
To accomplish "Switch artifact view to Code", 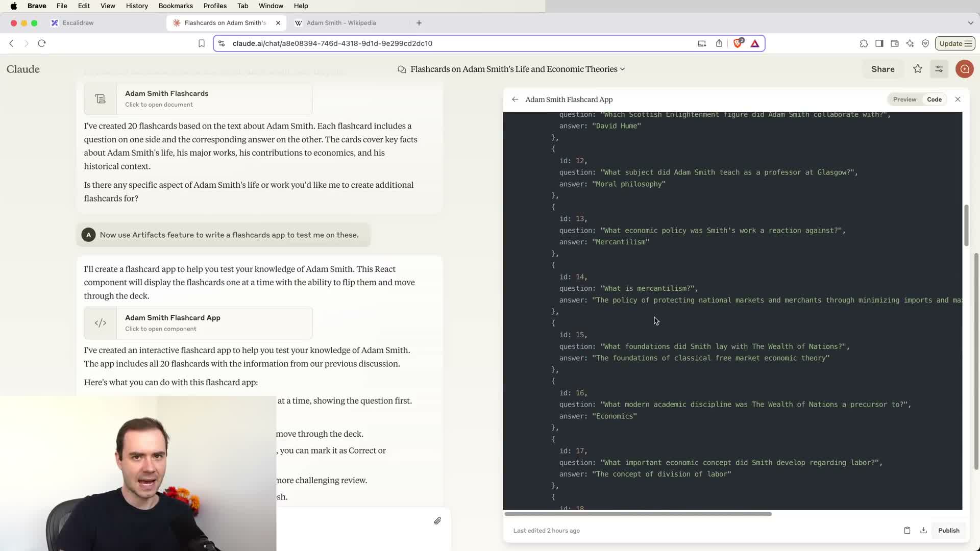I will [x=934, y=99].
